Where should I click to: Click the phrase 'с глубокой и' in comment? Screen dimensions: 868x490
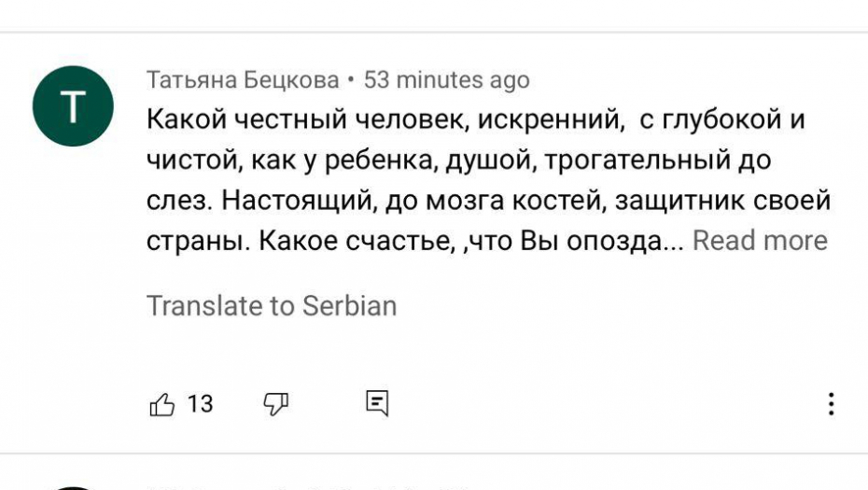[722, 121]
